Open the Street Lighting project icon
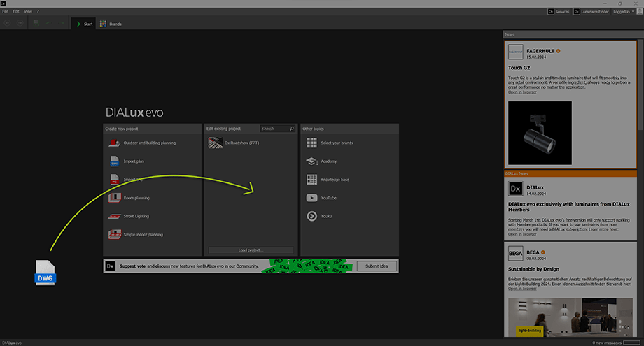The height and width of the screenshot is (346, 644). point(114,216)
